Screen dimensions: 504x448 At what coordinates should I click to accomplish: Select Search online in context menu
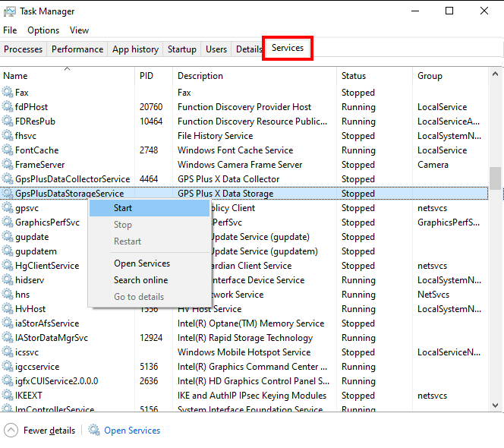click(140, 280)
